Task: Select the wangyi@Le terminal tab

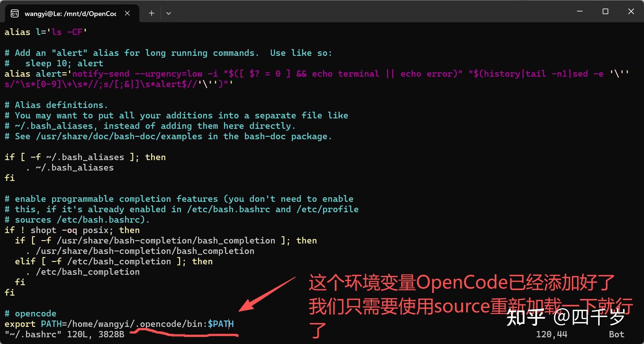Action: 72,13
